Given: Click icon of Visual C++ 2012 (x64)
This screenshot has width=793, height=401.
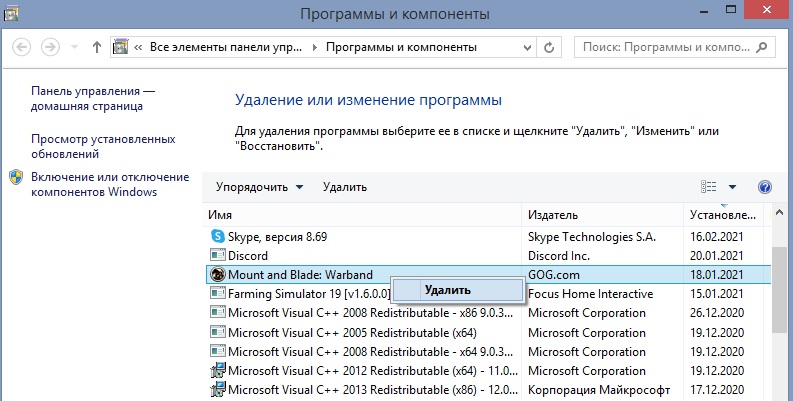Looking at the screenshot, I should [217, 371].
